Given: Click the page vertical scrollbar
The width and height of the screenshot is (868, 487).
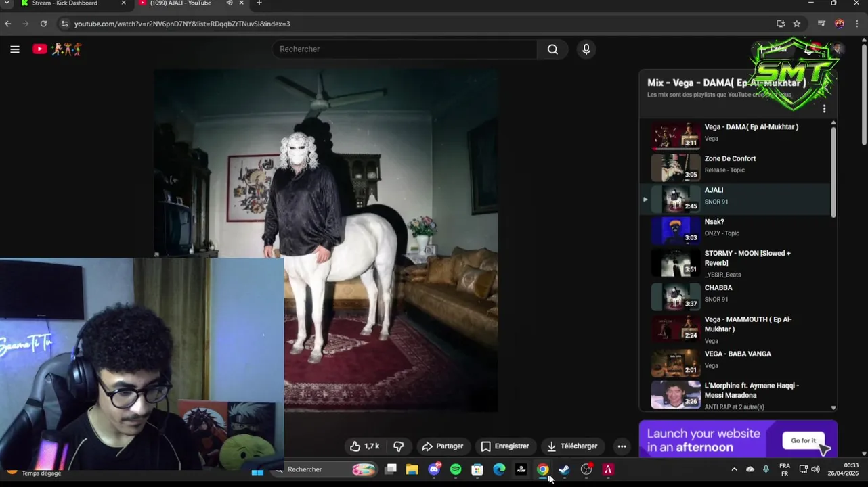Looking at the screenshot, I should (865, 95).
